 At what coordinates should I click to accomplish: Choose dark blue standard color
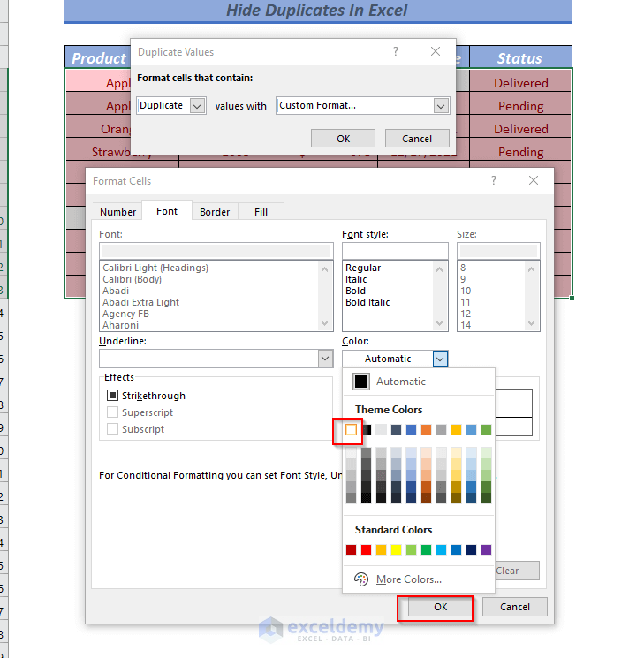[472, 549]
